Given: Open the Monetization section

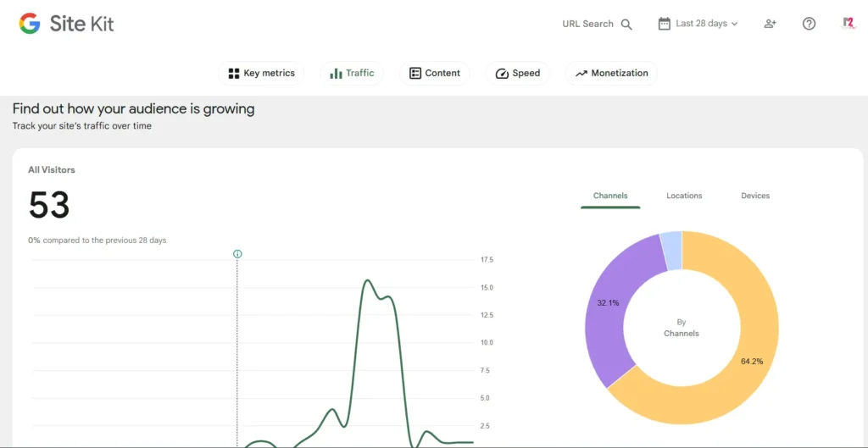Looking at the screenshot, I should (x=610, y=74).
